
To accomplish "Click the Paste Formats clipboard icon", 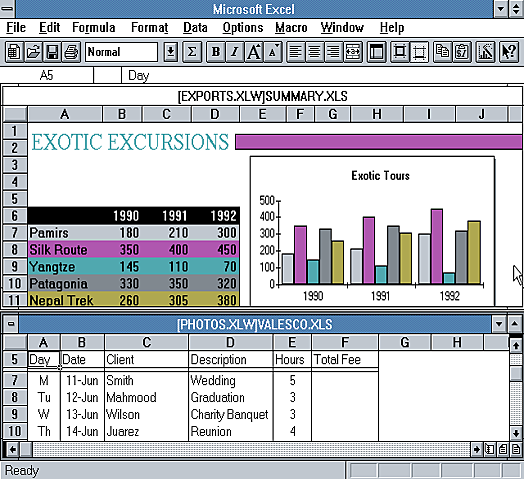I will (462, 52).
